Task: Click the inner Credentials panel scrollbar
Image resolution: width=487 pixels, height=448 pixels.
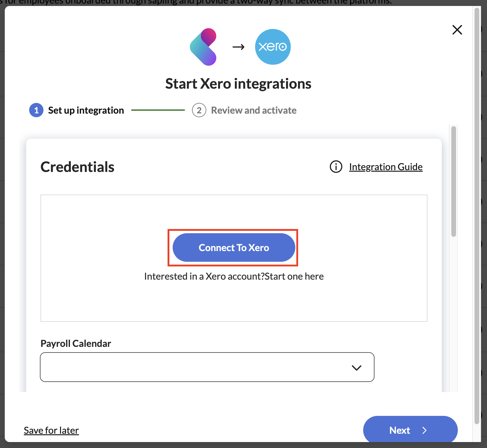Action: coord(453,181)
